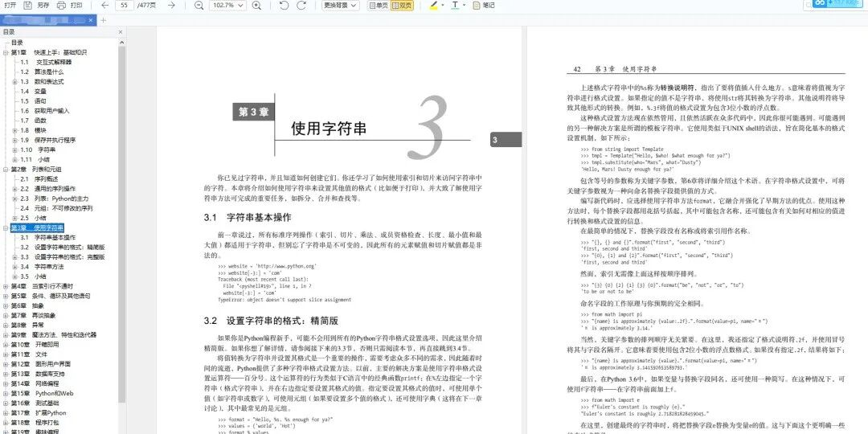
Task: Collapse 第2章 列表和元组 node
Action: coord(6,170)
